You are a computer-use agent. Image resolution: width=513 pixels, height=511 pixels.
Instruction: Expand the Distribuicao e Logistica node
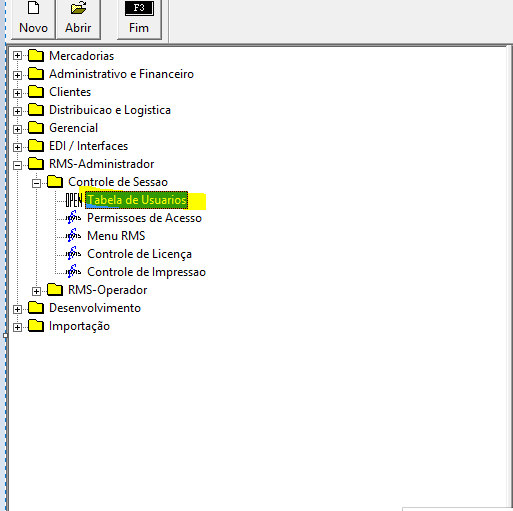pos(17,111)
